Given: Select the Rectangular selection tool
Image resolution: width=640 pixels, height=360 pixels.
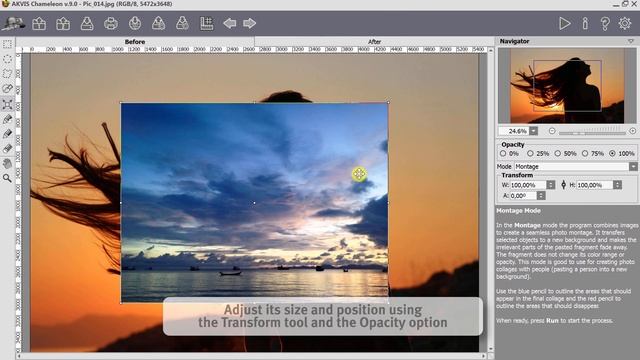Looking at the screenshot, I should pos(7,44).
